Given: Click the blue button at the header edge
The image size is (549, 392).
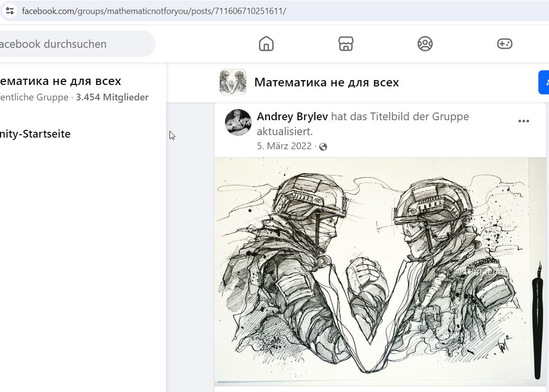Looking at the screenshot, I should pos(544,82).
